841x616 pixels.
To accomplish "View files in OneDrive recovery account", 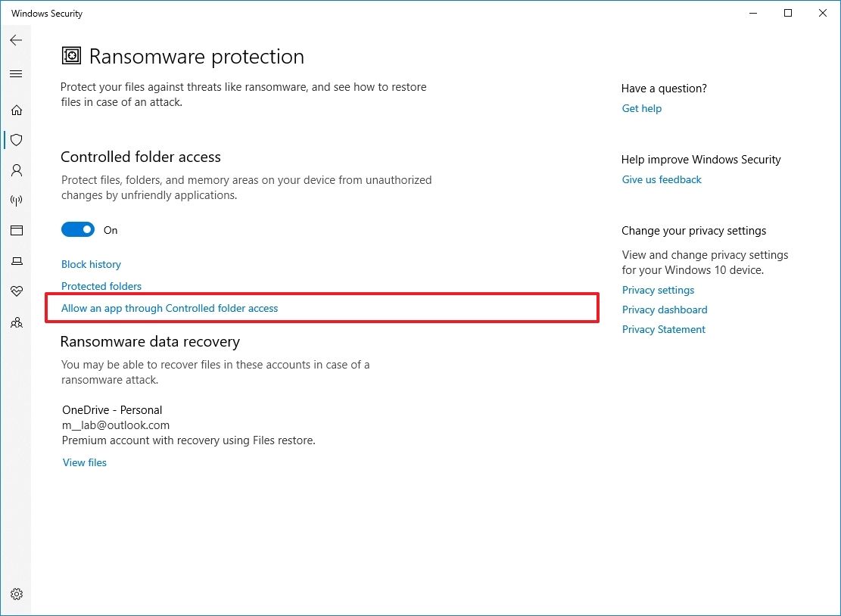I will [84, 462].
